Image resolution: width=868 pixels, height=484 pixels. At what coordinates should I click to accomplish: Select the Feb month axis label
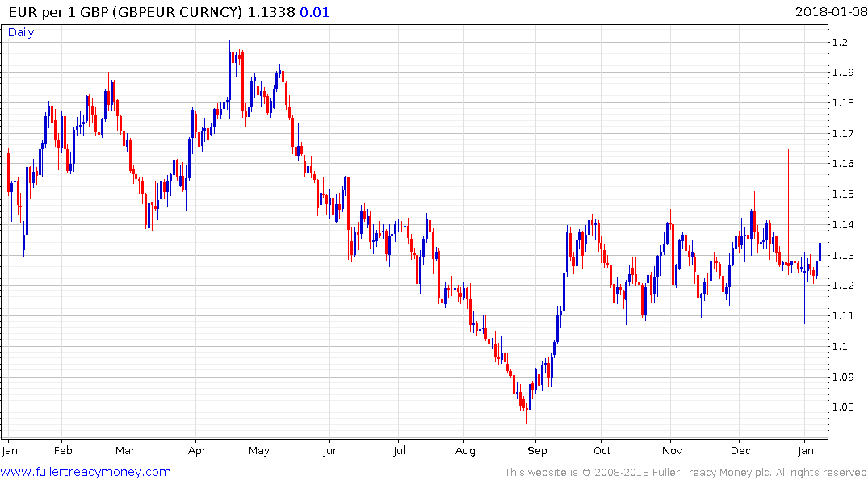63,450
